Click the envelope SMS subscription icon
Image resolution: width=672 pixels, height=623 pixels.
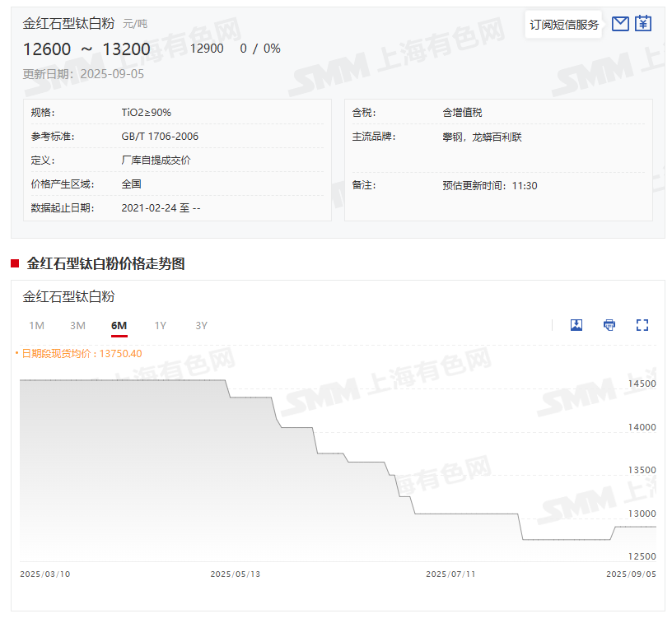621,24
